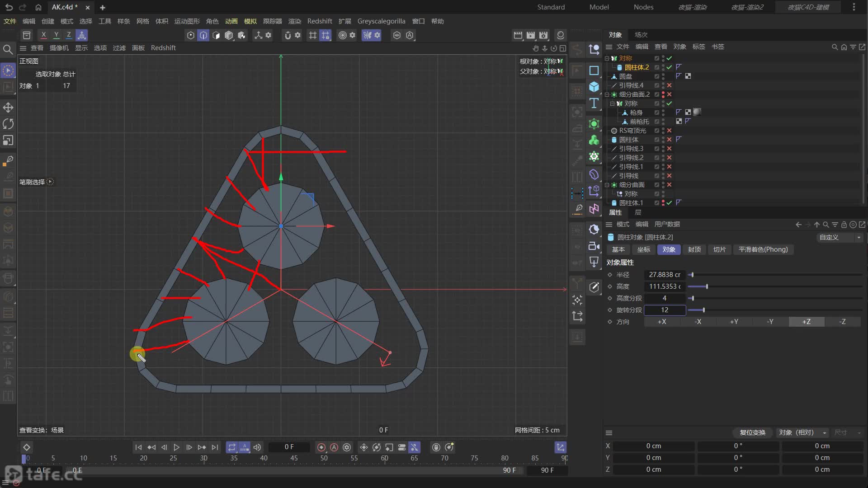Screen dimensions: 868x488
Task: Click the 高度 slider track
Action: pos(775,286)
